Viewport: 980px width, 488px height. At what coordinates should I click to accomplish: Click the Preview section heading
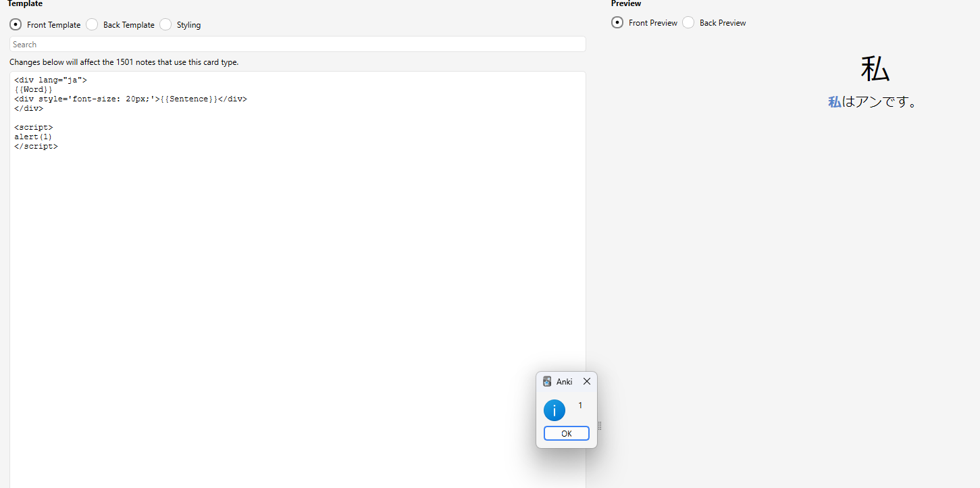point(626,4)
